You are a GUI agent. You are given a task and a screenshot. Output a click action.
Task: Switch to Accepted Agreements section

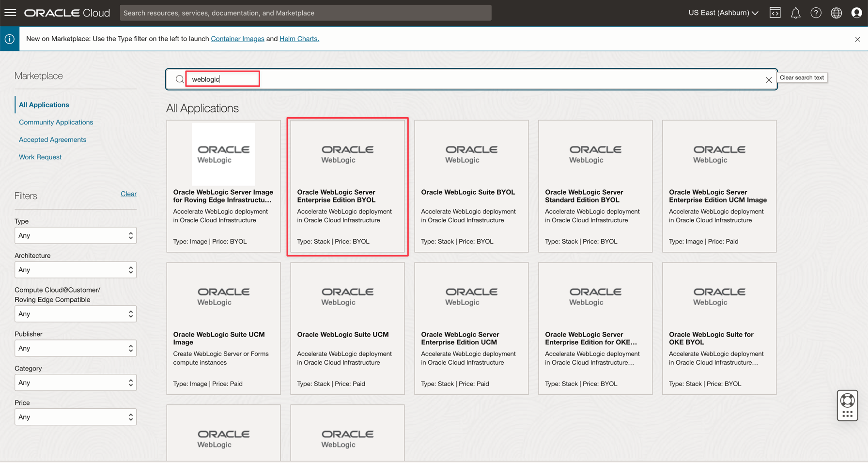click(52, 139)
